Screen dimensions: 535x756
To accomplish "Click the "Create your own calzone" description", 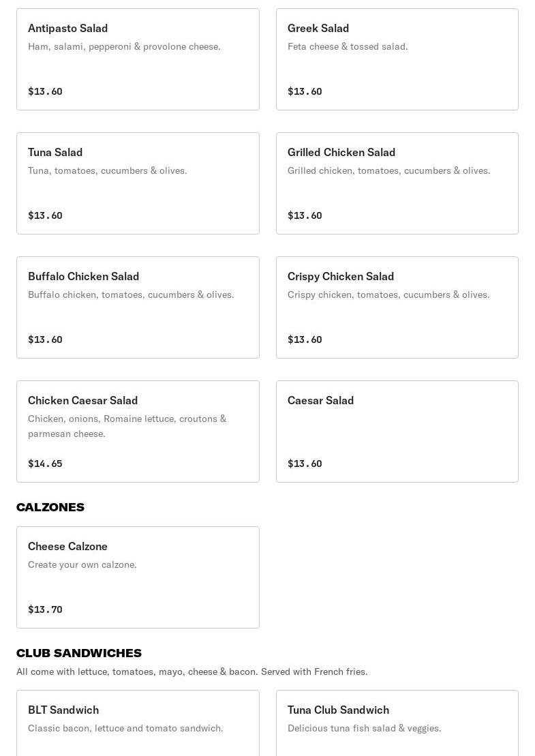I will tap(82, 564).
